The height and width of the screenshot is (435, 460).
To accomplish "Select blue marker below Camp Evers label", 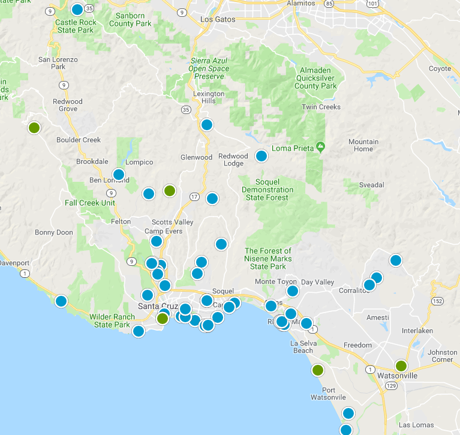I will [x=156, y=241].
